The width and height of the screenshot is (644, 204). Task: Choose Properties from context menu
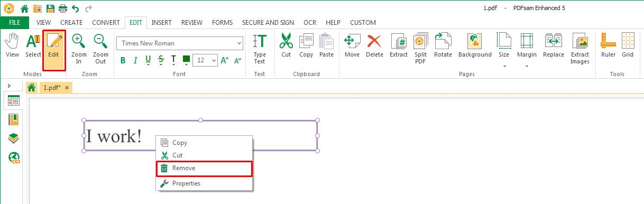click(204, 183)
